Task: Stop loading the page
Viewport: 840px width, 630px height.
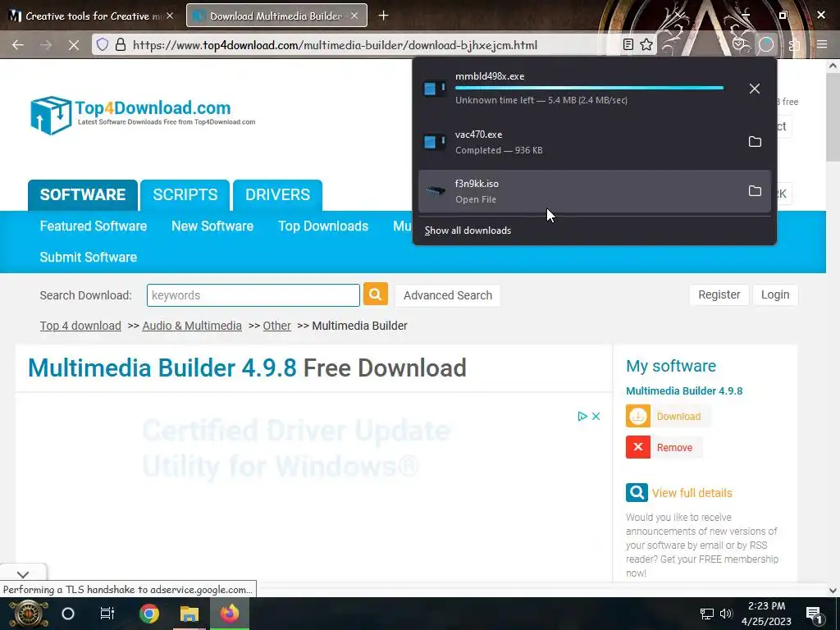Action: pos(73,45)
